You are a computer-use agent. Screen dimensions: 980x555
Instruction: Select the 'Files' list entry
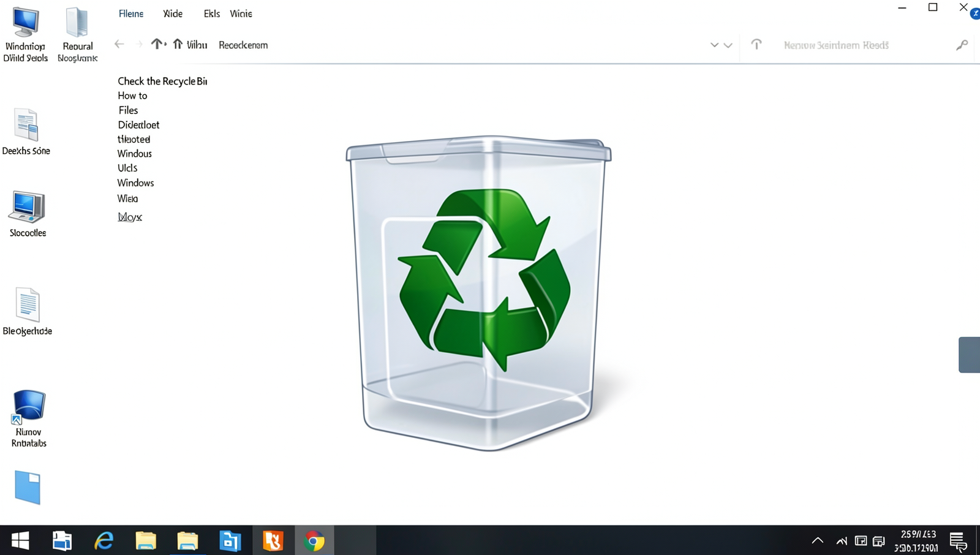tap(128, 110)
